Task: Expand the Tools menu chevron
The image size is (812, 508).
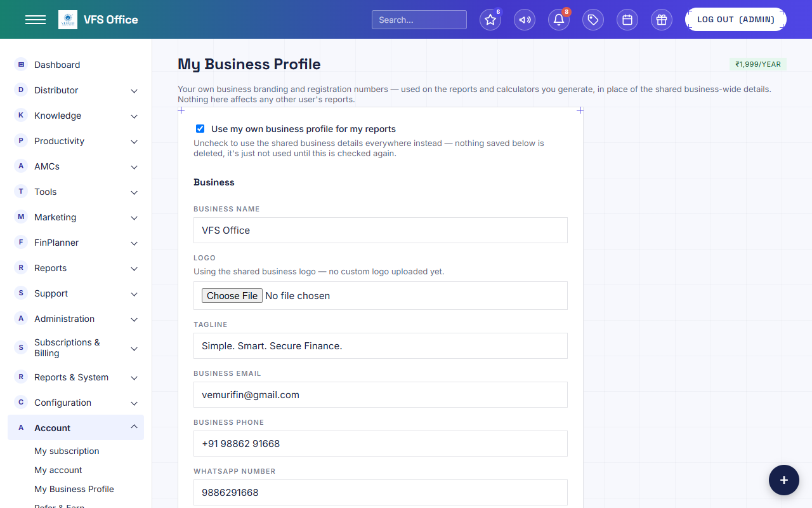Action: [134, 192]
